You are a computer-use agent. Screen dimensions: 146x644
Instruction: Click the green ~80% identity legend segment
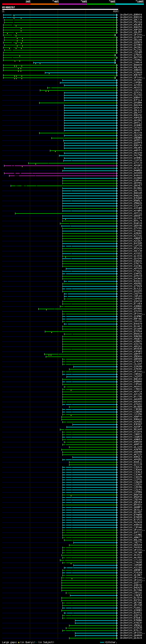coord(101,4)
